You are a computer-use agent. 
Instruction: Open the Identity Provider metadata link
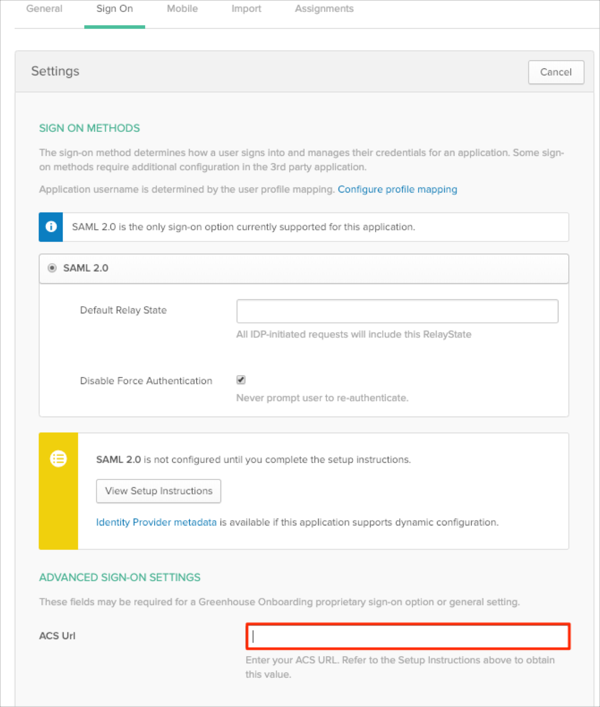(x=156, y=522)
